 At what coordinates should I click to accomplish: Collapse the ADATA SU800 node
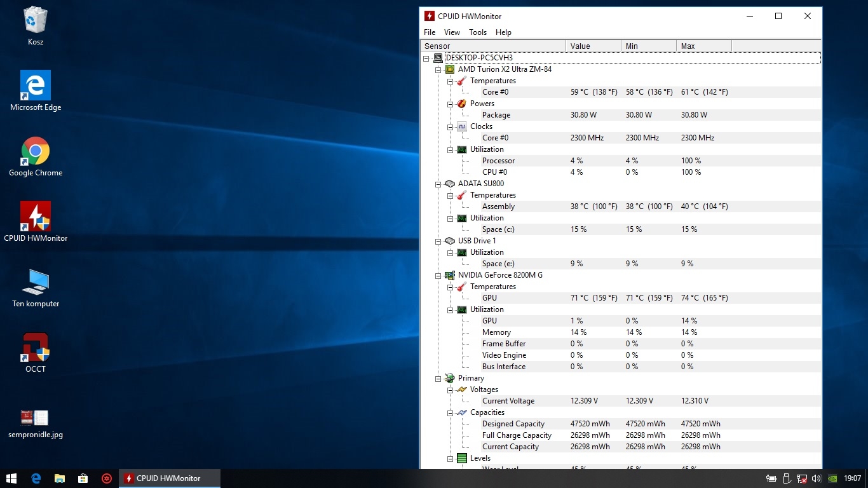(438, 184)
